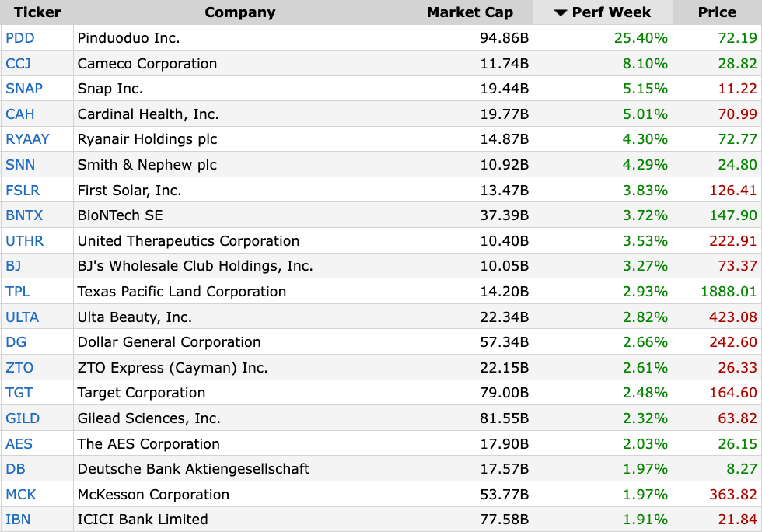Select the Texas Pacific Land Corporation row

click(381, 292)
